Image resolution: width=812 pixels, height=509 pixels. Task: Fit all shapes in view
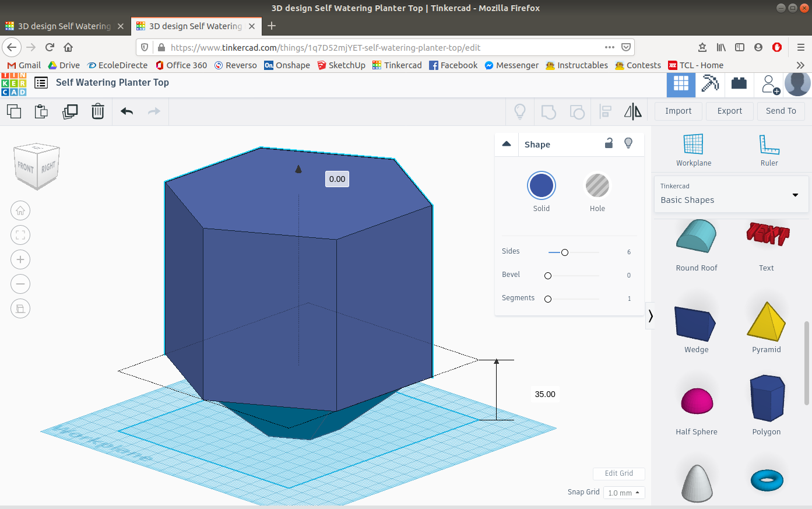click(x=20, y=235)
